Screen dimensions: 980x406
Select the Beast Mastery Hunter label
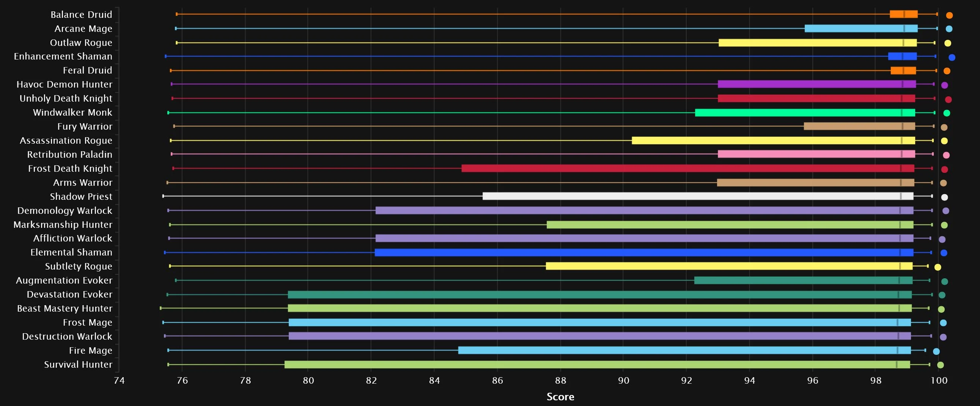(x=64, y=309)
